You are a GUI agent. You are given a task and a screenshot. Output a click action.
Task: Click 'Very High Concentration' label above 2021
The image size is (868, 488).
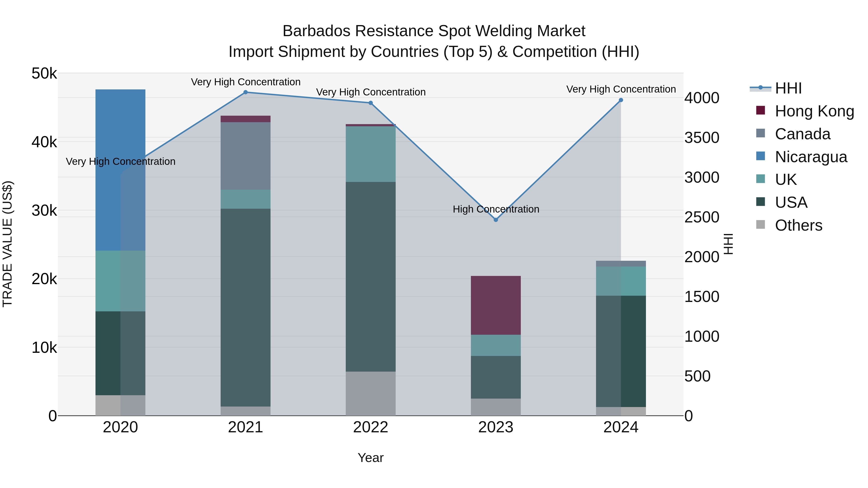tap(246, 82)
